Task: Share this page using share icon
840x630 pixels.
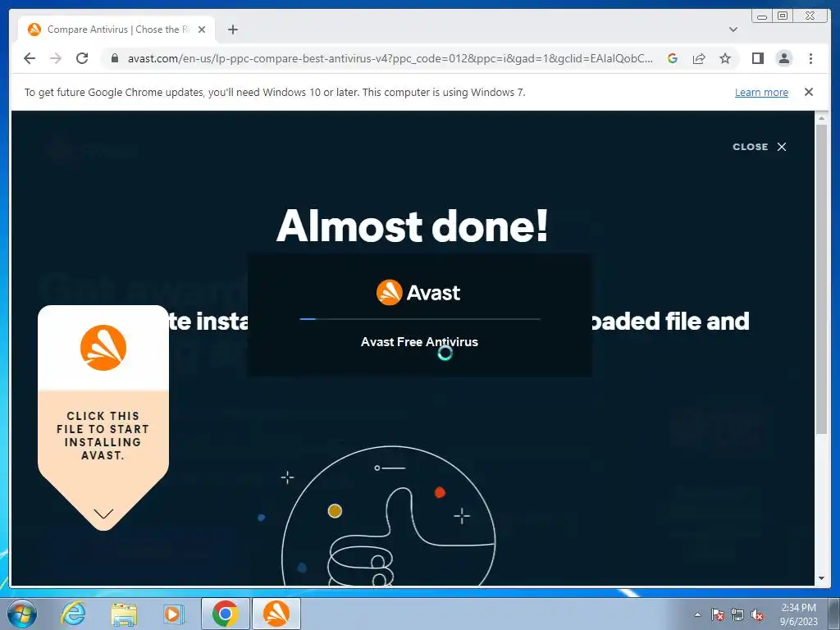Action: pyautogui.click(x=699, y=58)
